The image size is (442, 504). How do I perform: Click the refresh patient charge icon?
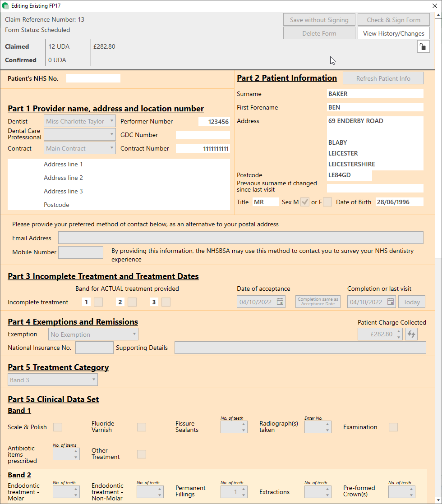[411, 334]
